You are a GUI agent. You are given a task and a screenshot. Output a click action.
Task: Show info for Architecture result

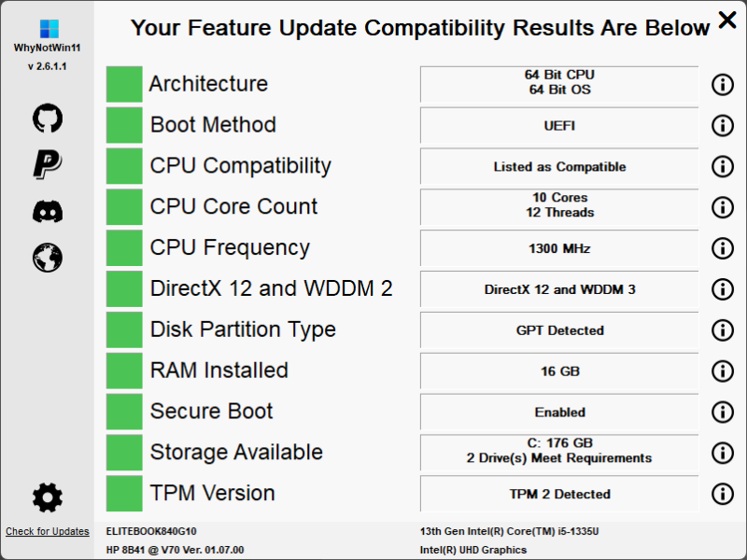coord(723,84)
